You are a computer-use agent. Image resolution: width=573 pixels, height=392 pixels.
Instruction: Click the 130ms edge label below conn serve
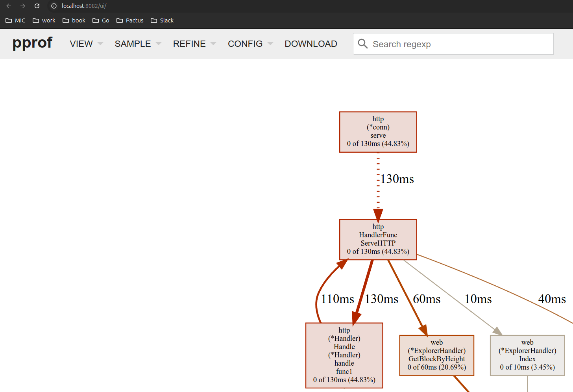397,179
